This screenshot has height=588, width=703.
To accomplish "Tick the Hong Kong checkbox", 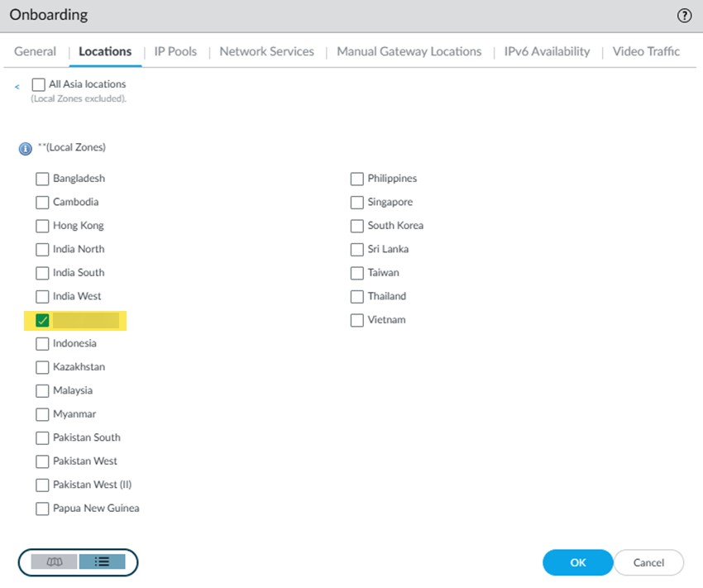I will (x=42, y=226).
